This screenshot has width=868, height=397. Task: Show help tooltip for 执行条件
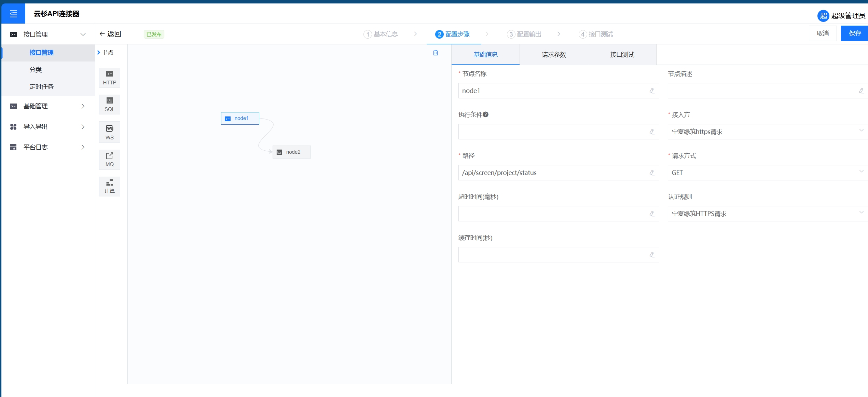(x=485, y=114)
